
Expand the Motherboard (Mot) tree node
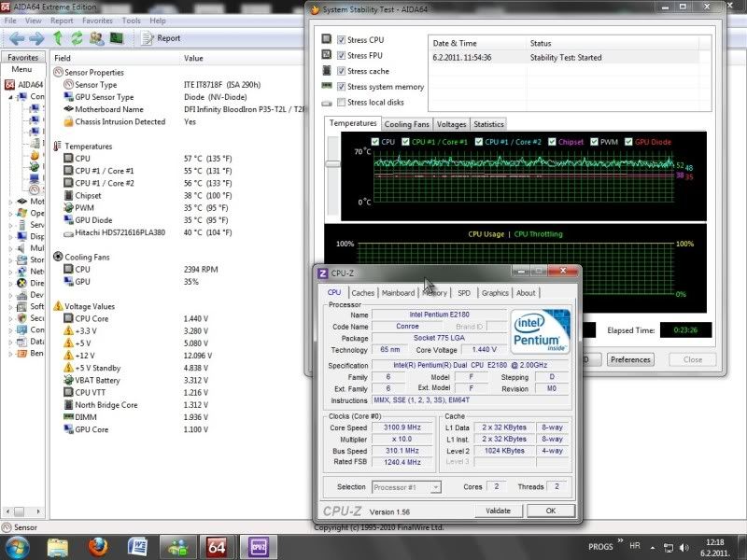point(10,202)
